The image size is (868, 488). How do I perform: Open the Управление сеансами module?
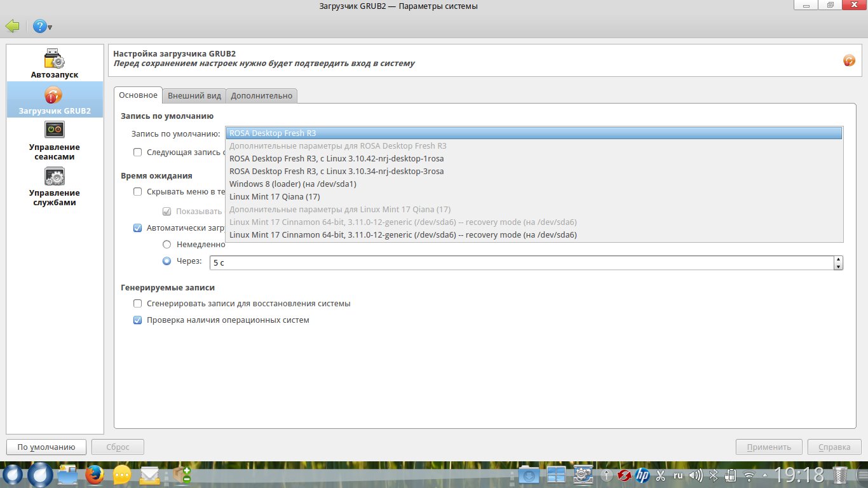click(x=55, y=140)
